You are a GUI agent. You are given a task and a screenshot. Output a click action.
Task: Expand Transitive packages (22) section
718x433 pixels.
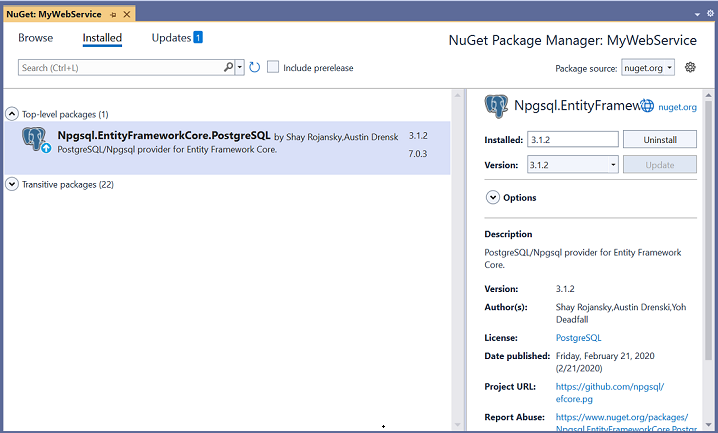11,184
